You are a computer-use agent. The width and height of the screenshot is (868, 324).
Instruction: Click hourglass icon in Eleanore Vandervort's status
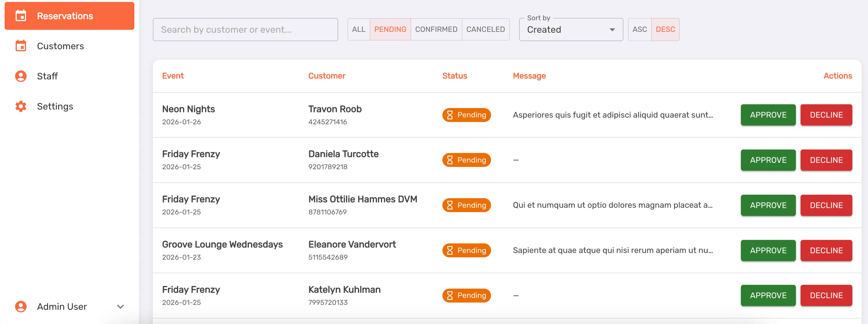(x=450, y=250)
